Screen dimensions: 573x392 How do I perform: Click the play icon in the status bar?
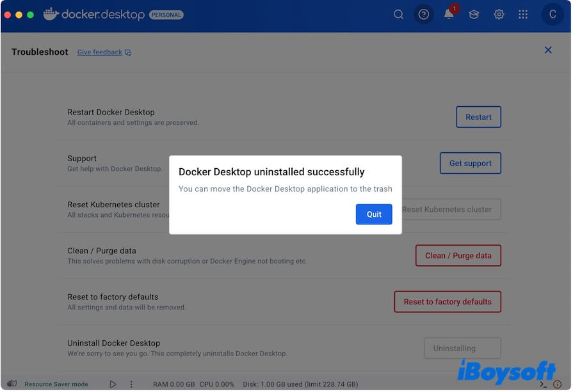(x=113, y=385)
